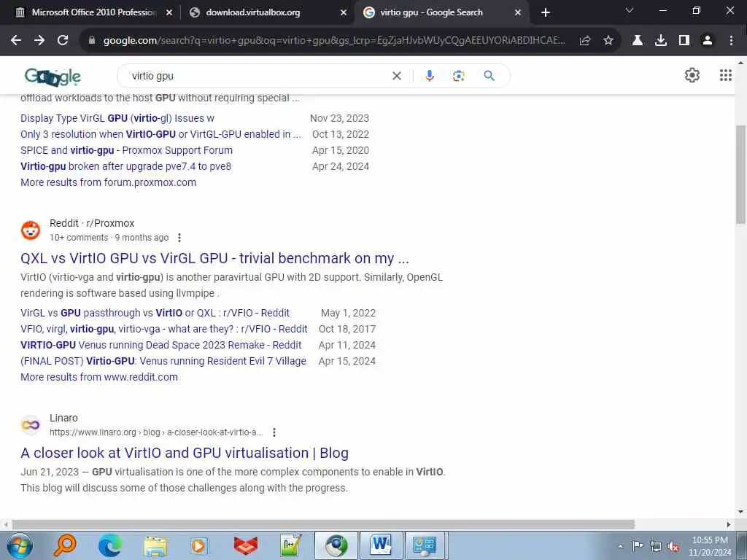Show hidden system tray icons
The height and width of the screenshot is (560, 747).
(620, 547)
